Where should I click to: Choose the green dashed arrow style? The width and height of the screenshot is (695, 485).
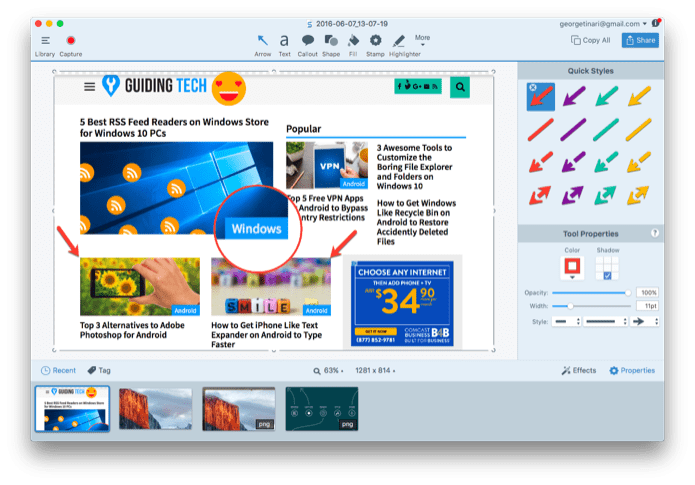click(x=606, y=162)
